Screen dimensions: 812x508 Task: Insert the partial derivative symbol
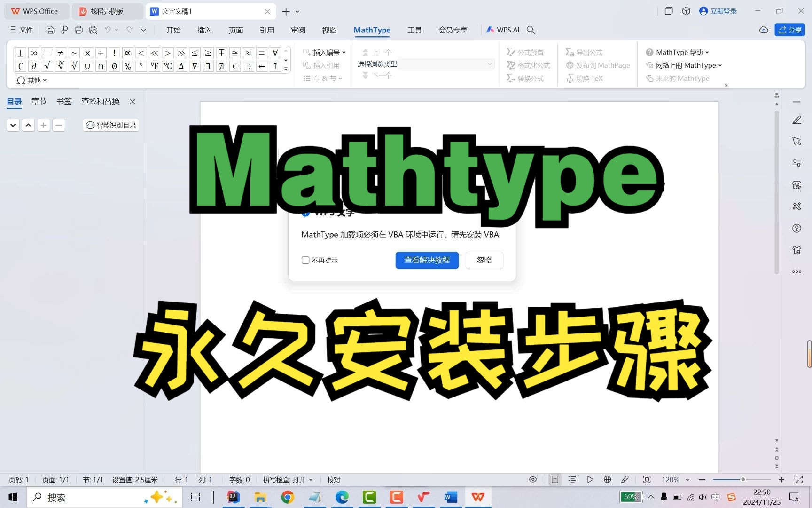coord(34,66)
